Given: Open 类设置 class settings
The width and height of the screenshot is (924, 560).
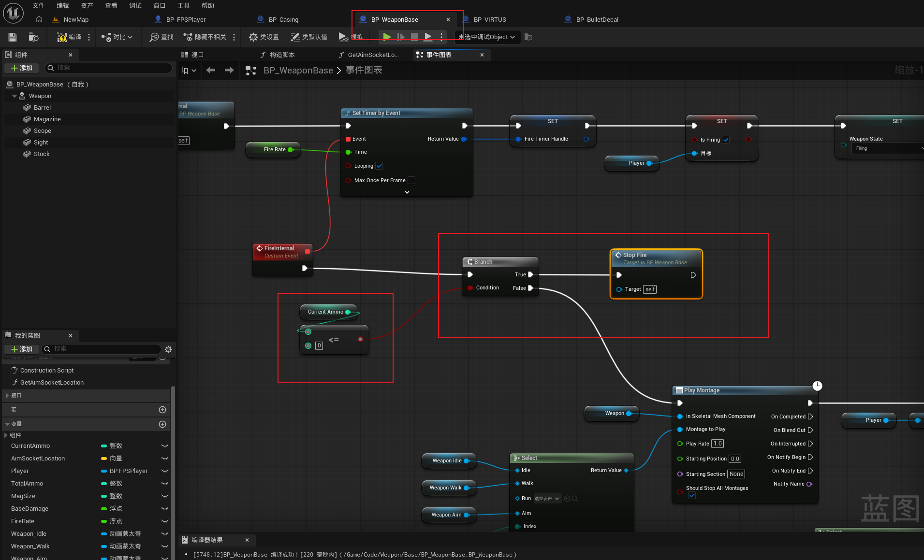Looking at the screenshot, I should 264,37.
